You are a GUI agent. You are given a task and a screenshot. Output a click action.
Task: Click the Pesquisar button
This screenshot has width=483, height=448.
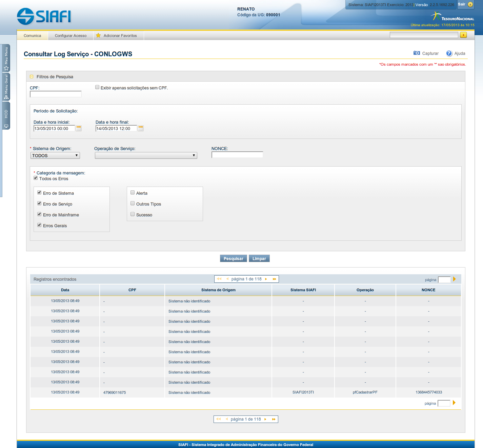[233, 259]
